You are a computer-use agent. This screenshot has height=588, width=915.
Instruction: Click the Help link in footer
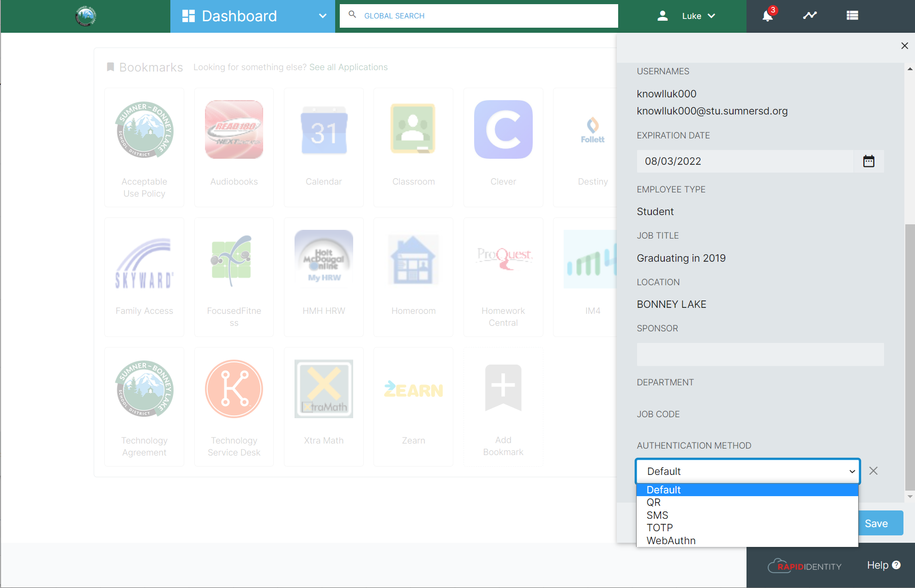pos(884,565)
